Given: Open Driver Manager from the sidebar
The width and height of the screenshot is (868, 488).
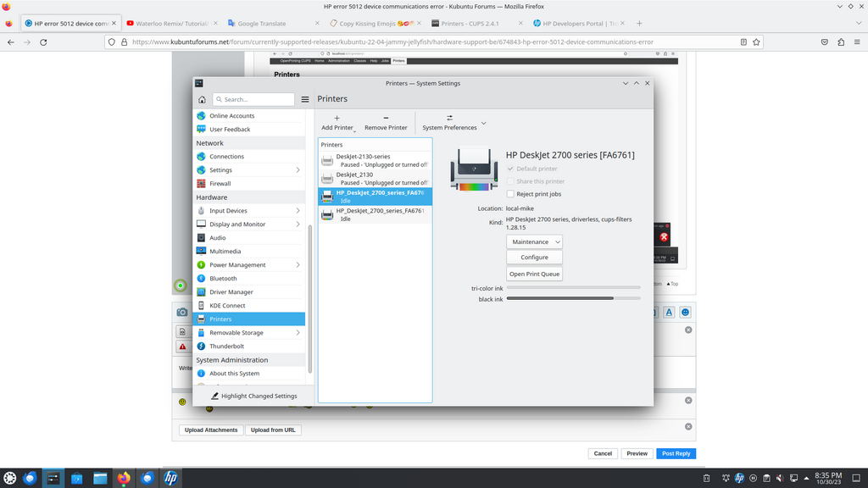Looking at the screenshot, I should (x=231, y=292).
